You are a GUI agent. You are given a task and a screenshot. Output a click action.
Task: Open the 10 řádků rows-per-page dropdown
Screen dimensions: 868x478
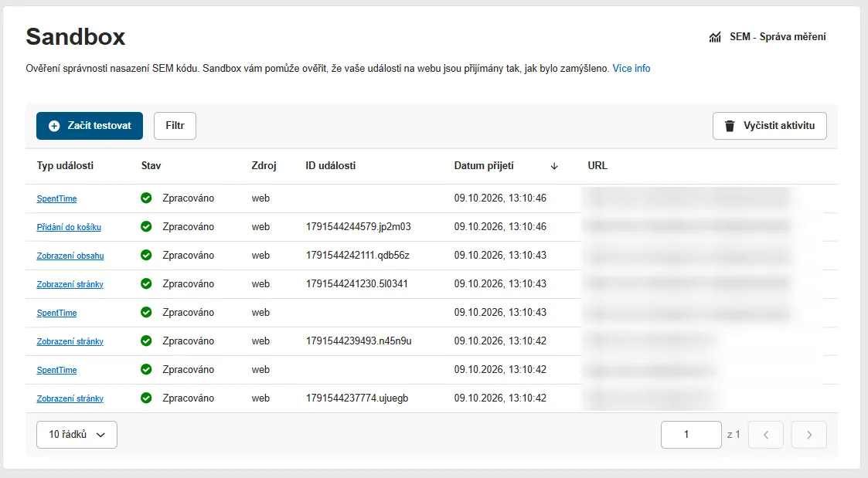(x=77, y=435)
